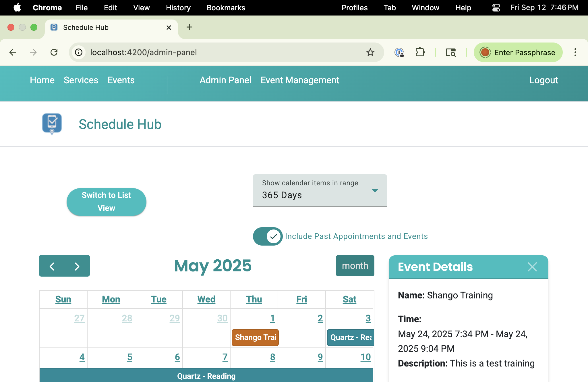Open the Chrome three-dot menu
This screenshot has width=588, height=382.
[x=575, y=52]
